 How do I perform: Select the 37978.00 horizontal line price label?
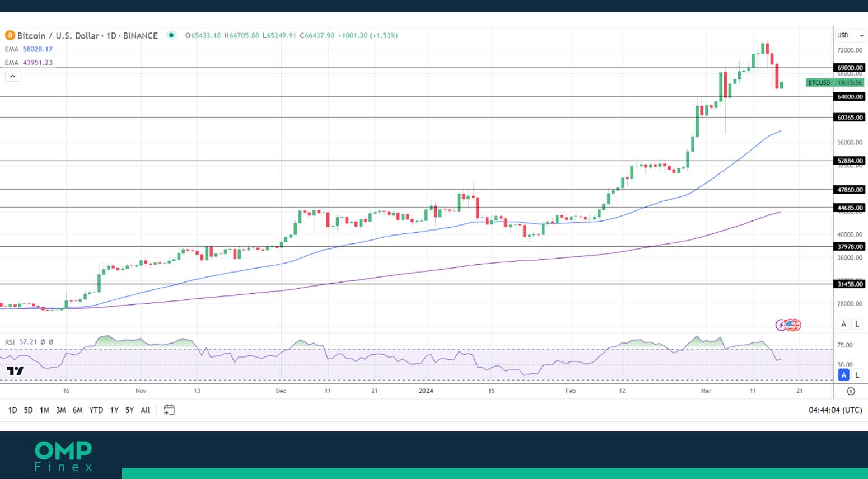pyautogui.click(x=850, y=247)
